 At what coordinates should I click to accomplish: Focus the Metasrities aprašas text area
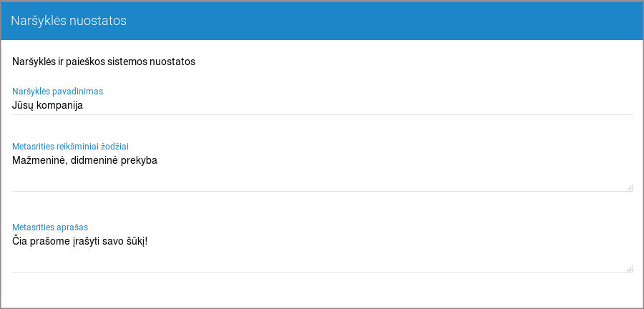(322, 252)
